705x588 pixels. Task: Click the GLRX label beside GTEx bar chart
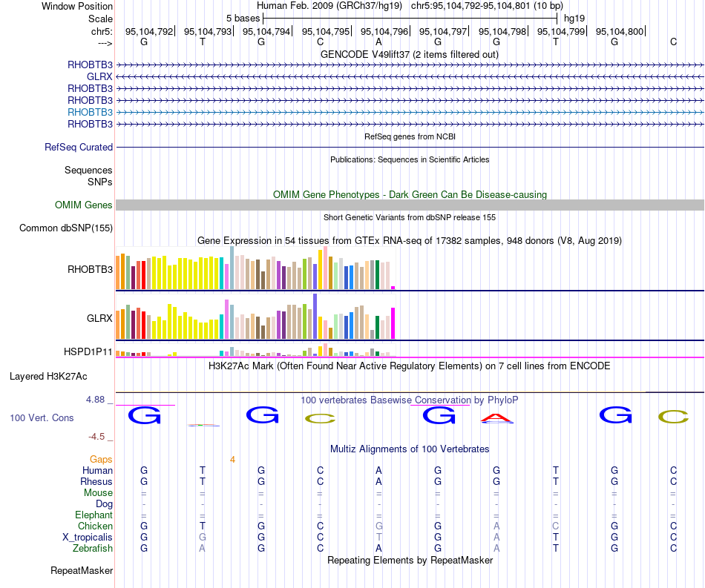(99, 319)
